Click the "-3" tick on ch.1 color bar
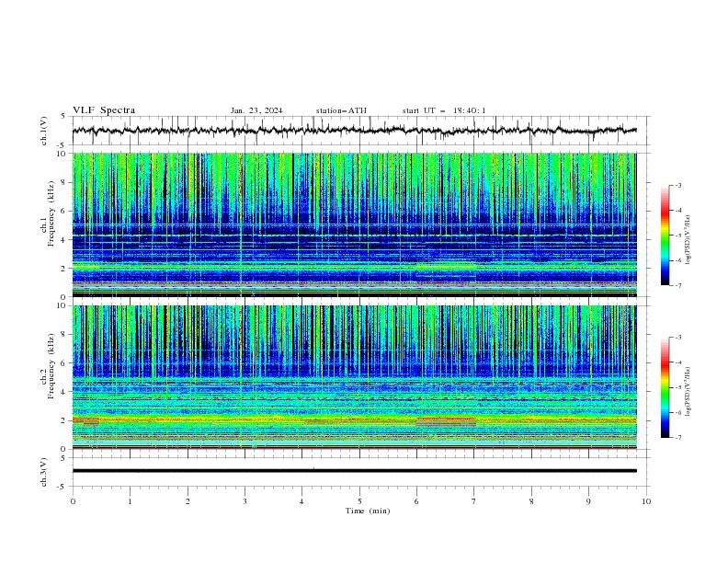This screenshot has width=728, height=563. [677, 185]
